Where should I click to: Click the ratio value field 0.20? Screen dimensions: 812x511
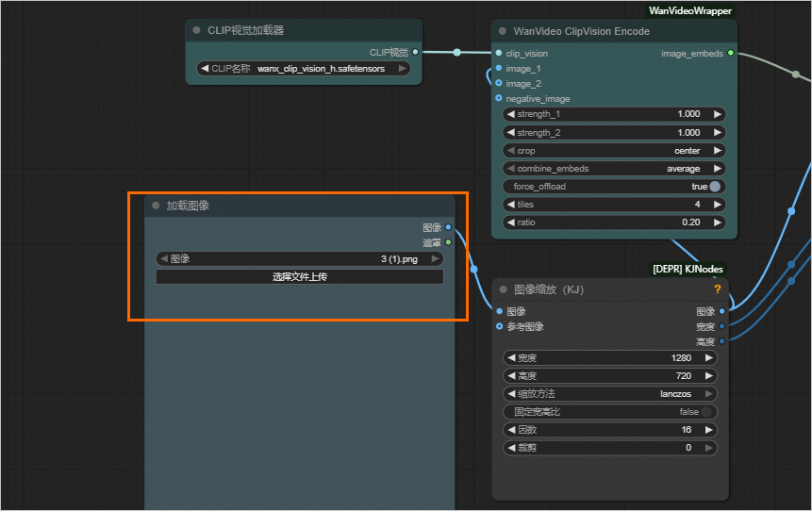coord(691,223)
